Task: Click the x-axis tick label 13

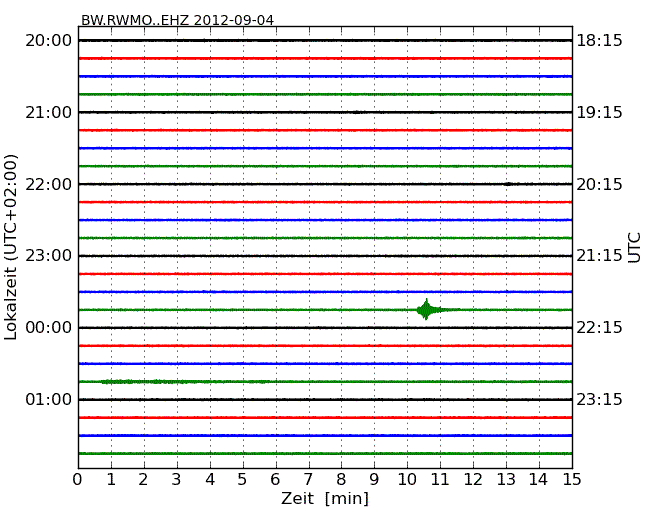Action: tap(506, 479)
